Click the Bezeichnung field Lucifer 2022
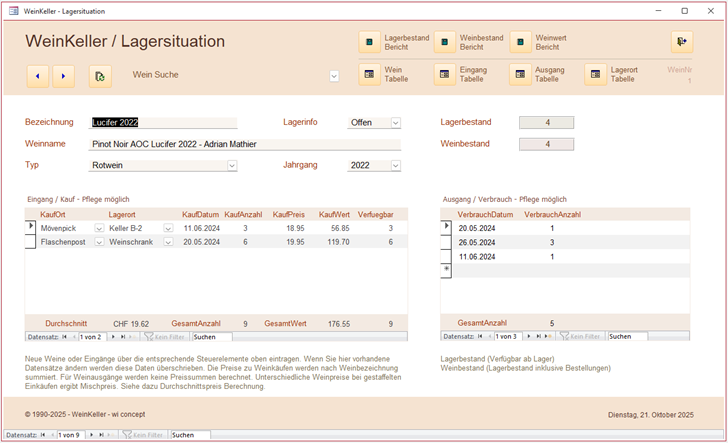Viewport: 728px width, 443px height. click(x=163, y=122)
